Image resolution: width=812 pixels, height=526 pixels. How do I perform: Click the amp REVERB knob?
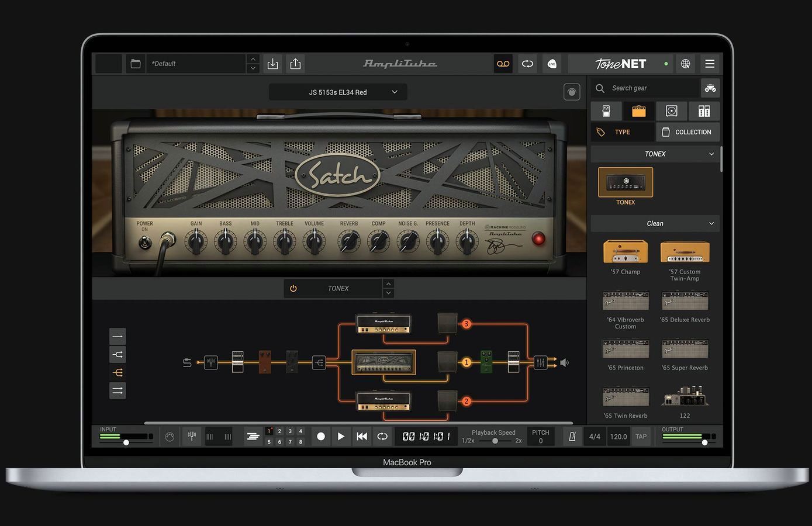coord(349,241)
